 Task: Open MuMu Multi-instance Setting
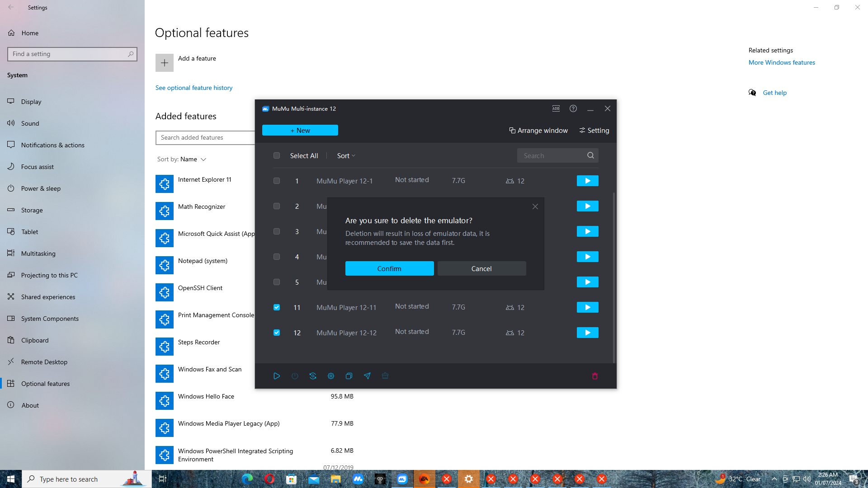coord(594,130)
